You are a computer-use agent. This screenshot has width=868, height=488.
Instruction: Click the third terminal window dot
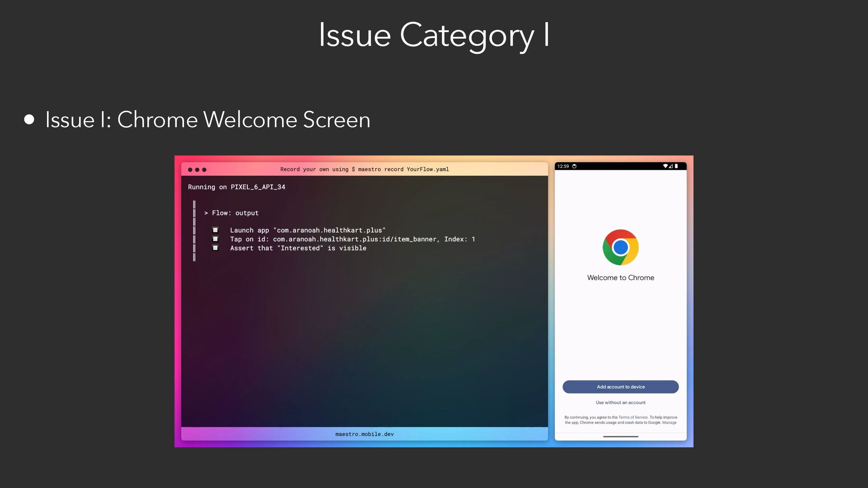pos(204,170)
